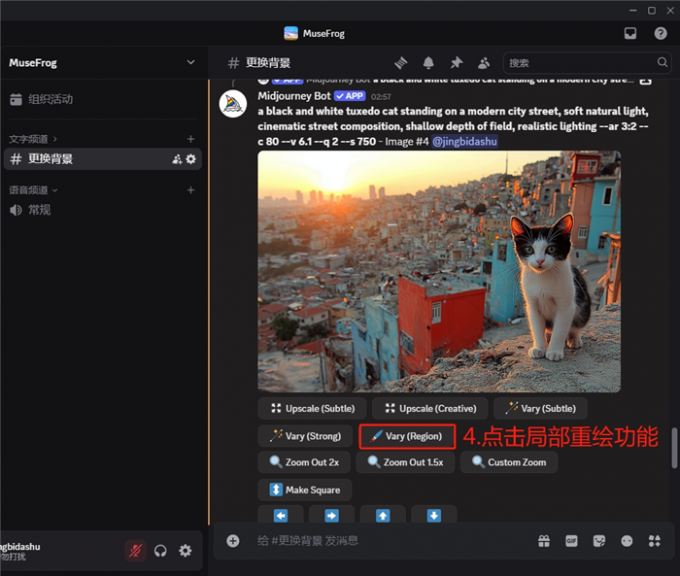Click Upscale (Creative) button
The height and width of the screenshot is (576, 680).
coord(430,409)
